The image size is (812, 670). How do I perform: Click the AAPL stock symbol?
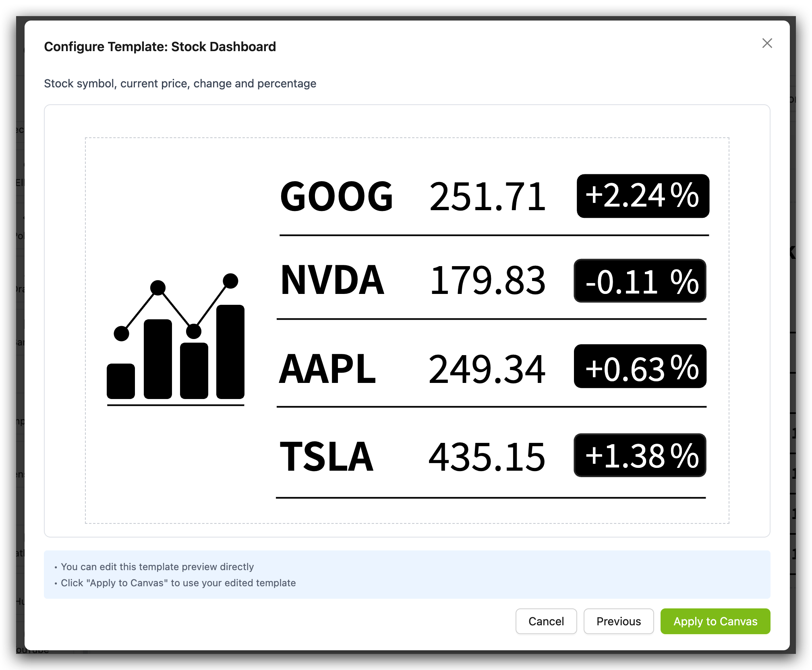pos(327,369)
